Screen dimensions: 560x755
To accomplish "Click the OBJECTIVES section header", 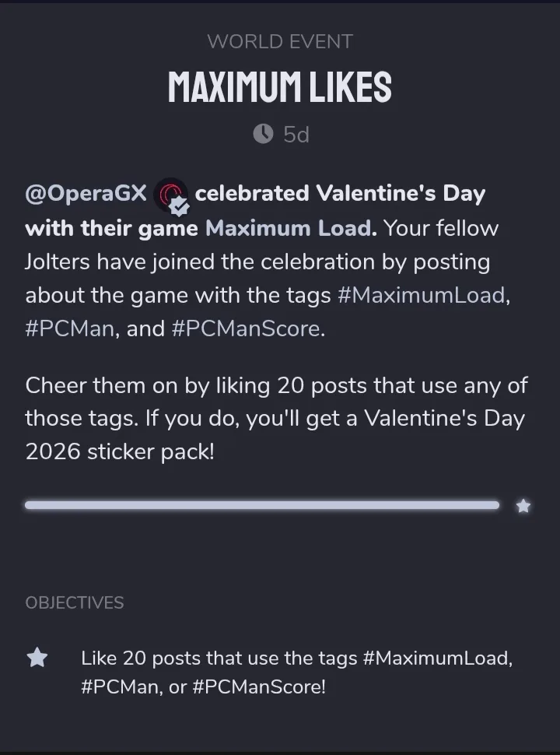I will (x=75, y=602).
